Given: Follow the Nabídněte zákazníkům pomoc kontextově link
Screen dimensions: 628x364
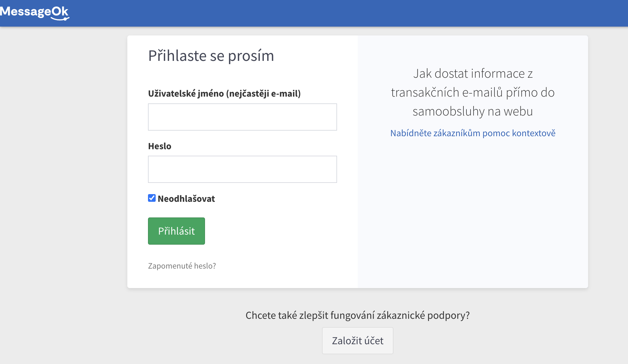Looking at the screenshot, I should click(x=473, y=133).
